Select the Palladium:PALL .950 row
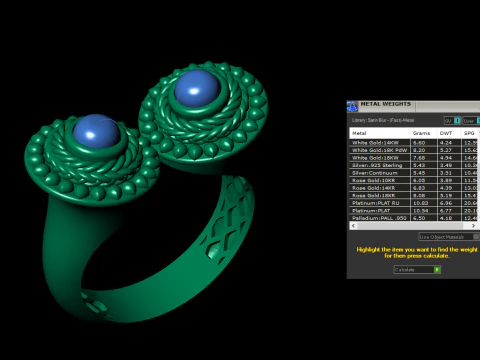 (414, 218)
